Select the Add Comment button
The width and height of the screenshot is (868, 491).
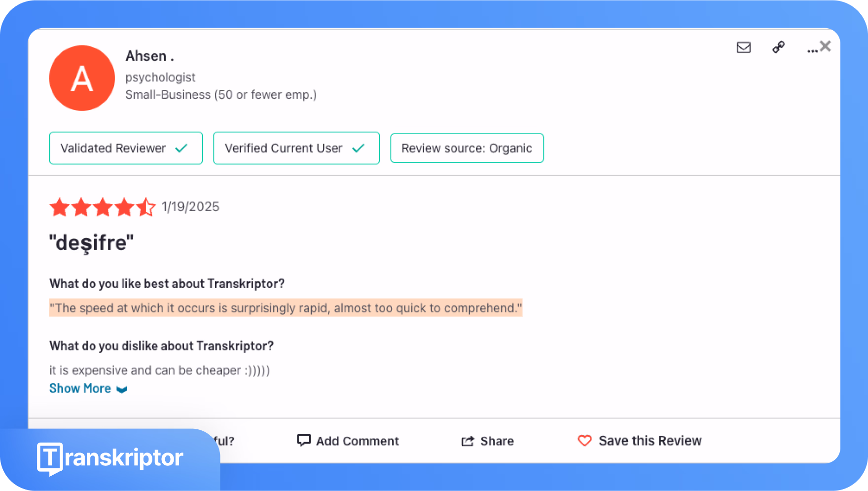click(x=348, y=441)
